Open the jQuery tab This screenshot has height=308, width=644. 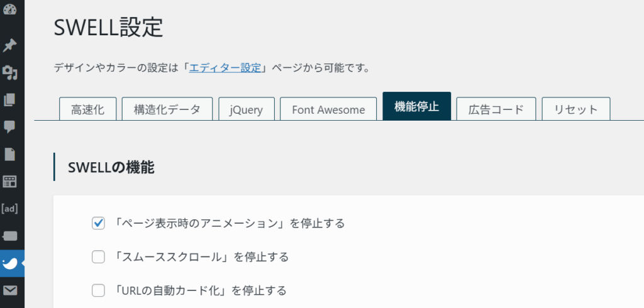pos(247,109)
